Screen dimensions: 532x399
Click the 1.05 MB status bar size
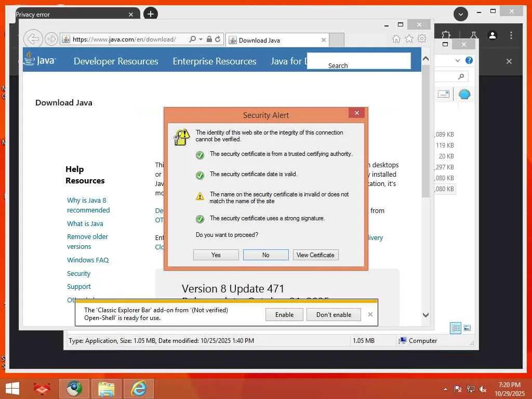point(364,340)
